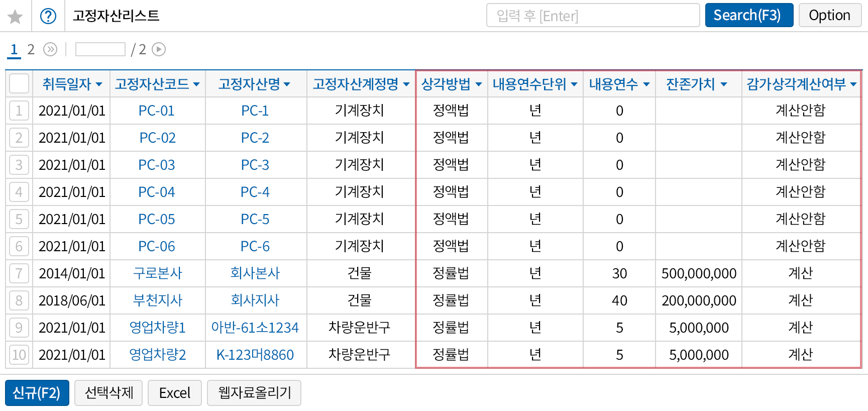Select the checkbox for row 1

coord(19,111)
